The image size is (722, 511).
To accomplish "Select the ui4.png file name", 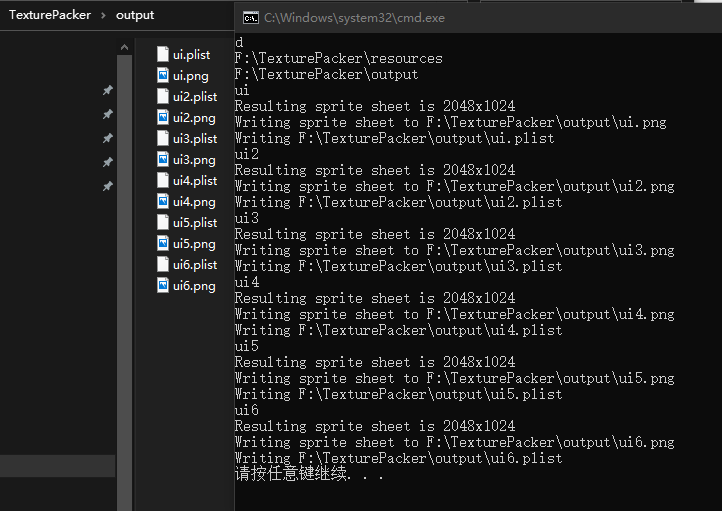I will pyautogui.click(x=194, y=202).
